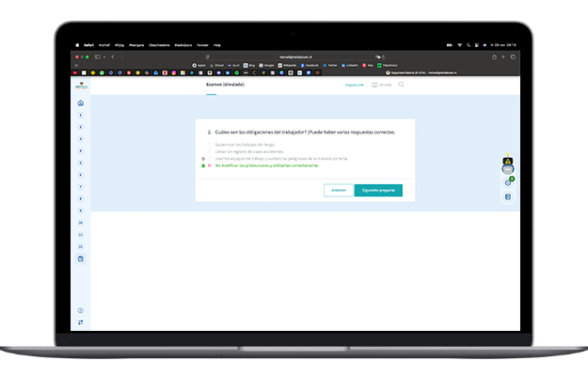The image size is (588, 376).
Task: Go to chapter 1 in the sidebar
Action: pos(81,115)
